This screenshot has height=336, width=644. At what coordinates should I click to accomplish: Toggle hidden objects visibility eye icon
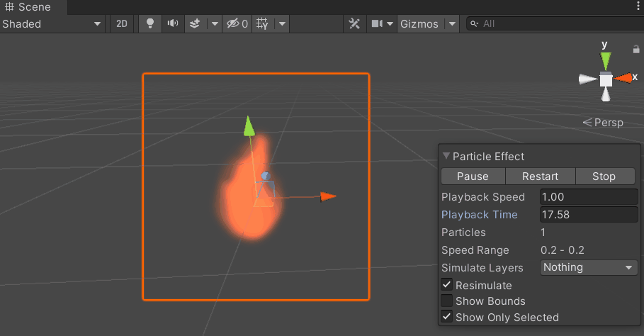(x=237, y=24)
